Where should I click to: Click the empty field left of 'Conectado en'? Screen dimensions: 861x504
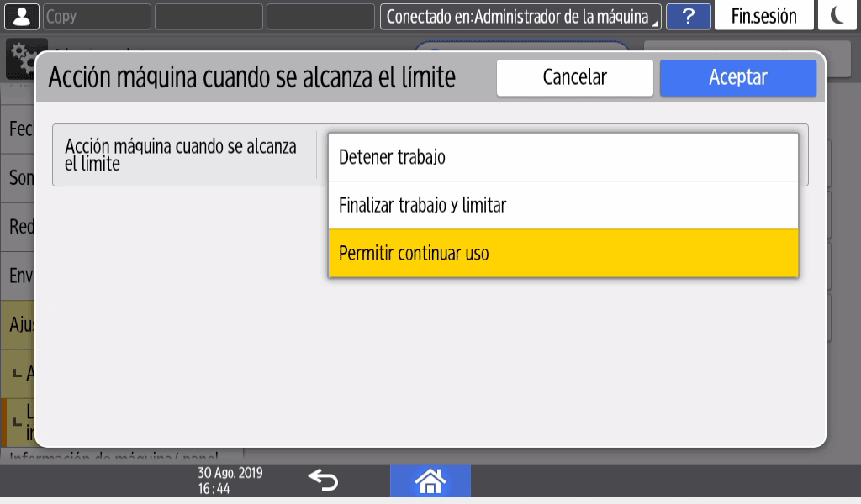tap(320, 16)
